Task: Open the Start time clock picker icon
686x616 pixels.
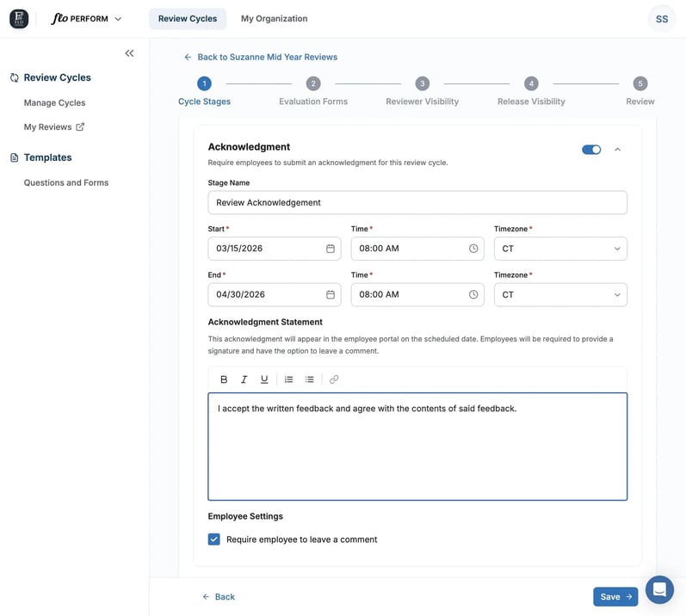Action: [473, 249]
